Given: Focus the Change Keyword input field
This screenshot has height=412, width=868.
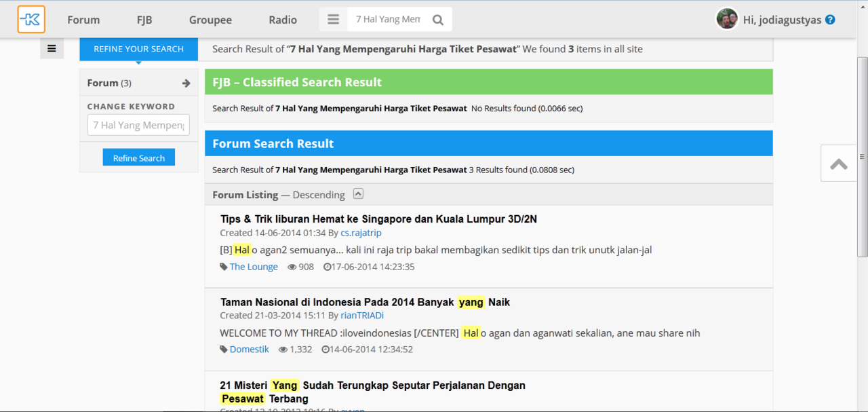Looking at the screenshot, I should tap(138, 125).
